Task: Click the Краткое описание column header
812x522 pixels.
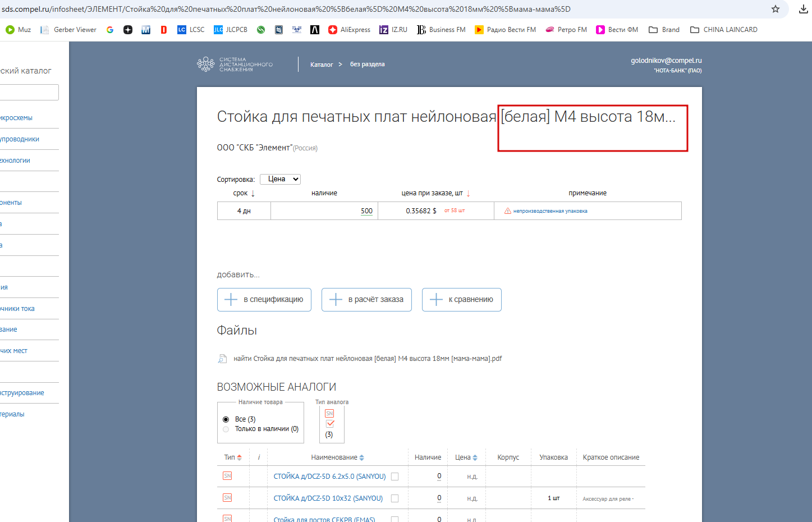Action: point(611,457)
